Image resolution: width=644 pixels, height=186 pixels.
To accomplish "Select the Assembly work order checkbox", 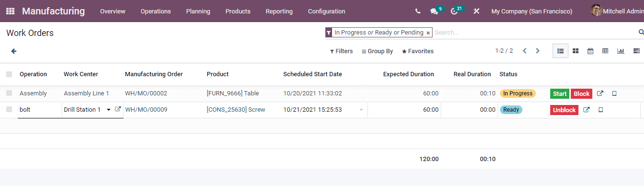I will coord(9,93).
